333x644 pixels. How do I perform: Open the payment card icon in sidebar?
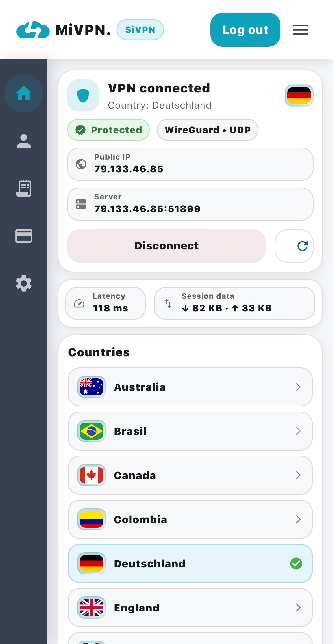(x=24, y=236)
